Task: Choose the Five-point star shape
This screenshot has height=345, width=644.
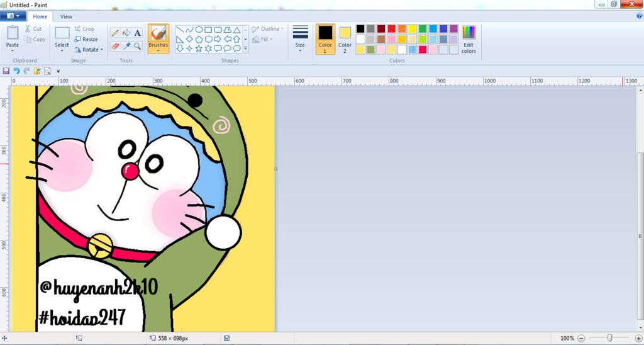Action: [199, 48]
